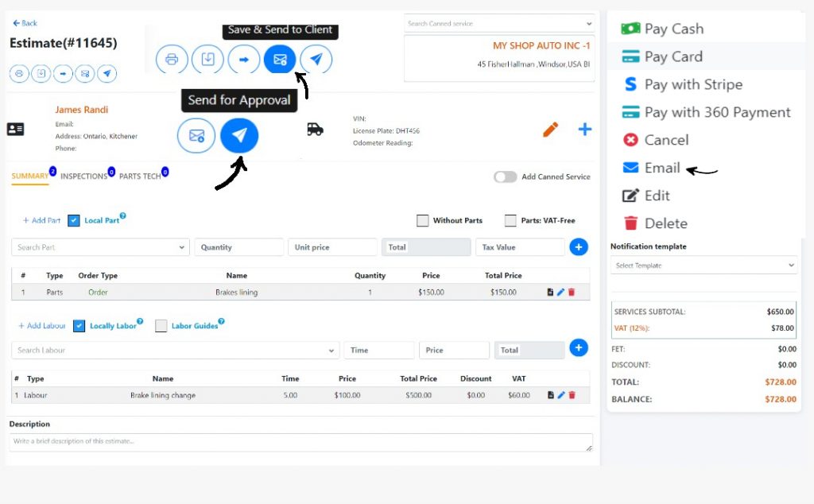This screenshot has width=814, height=504.
Task: Uncheck the Locally Labor checkbox
Action: click(79, 326)
